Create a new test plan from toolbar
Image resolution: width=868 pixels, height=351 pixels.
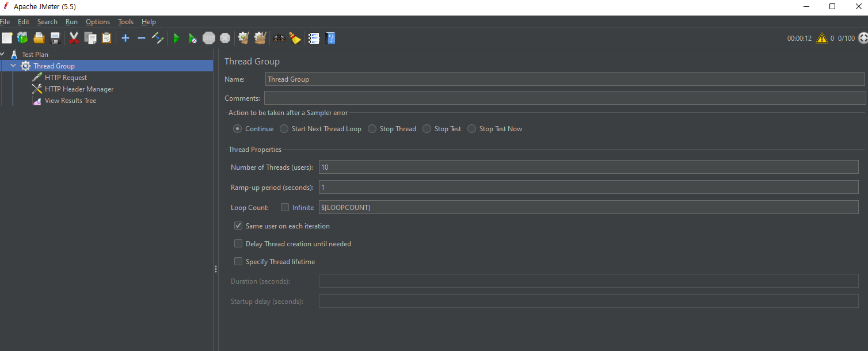7,38
